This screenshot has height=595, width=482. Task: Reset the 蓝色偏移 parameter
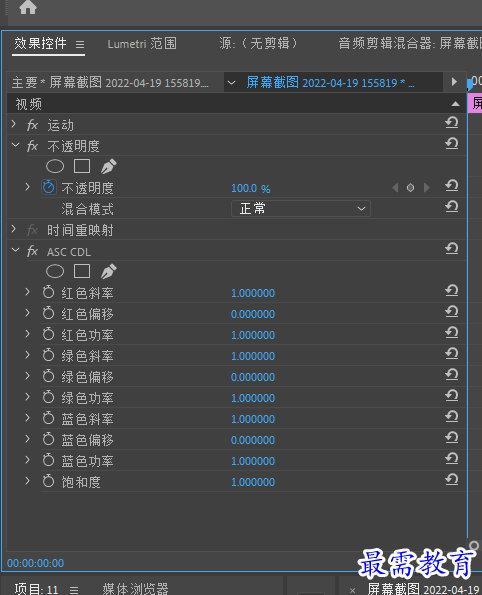click(x=452, y=438)
